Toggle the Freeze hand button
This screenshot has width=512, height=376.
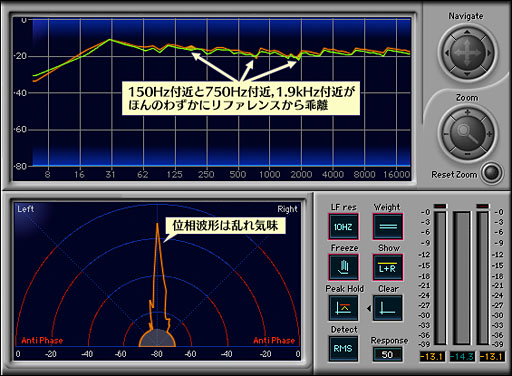pyautogui.click(x=343, y=267)
